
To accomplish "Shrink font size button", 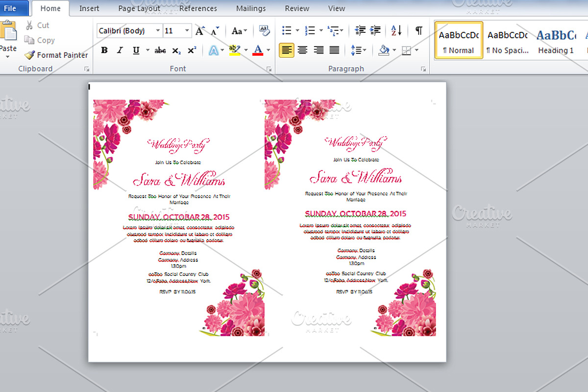I will tap(215, 31).
